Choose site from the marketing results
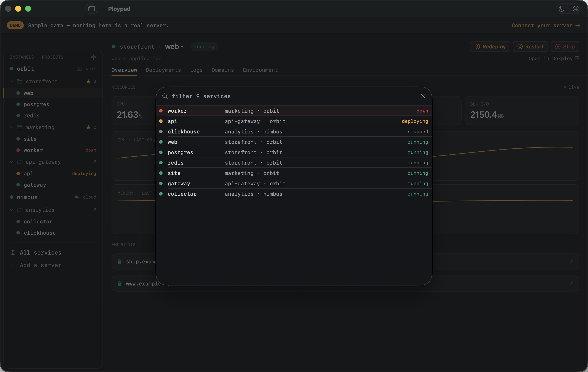 tap(294, 173)
